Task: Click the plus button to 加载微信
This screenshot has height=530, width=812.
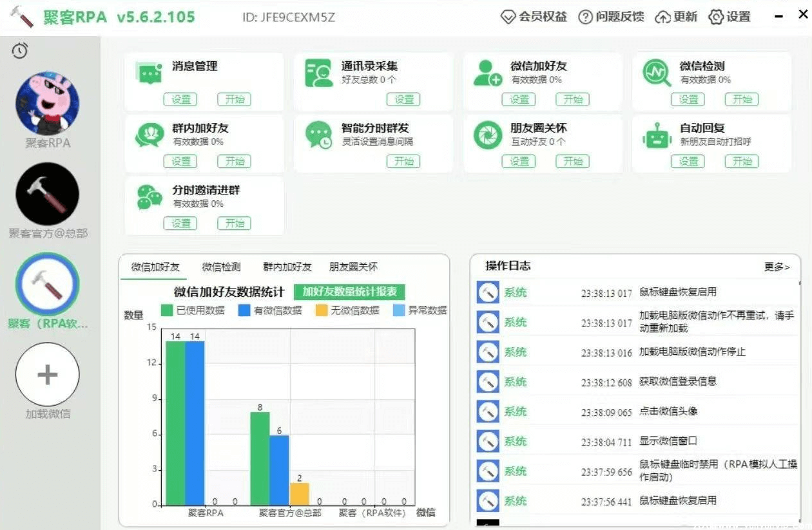Action: [x=48, y=374]
